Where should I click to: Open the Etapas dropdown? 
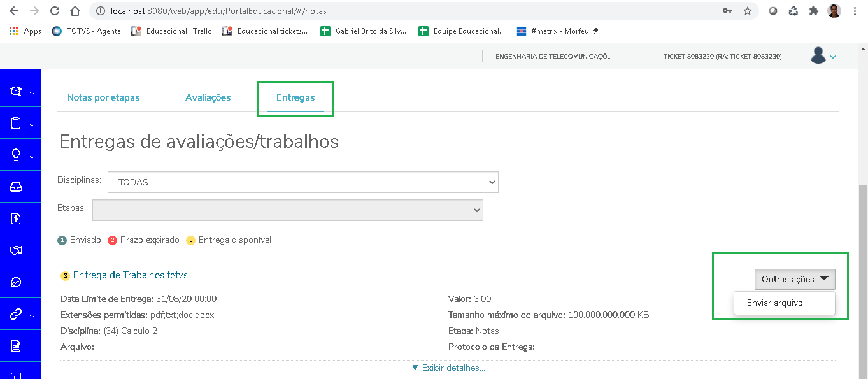tap(288, 210)
